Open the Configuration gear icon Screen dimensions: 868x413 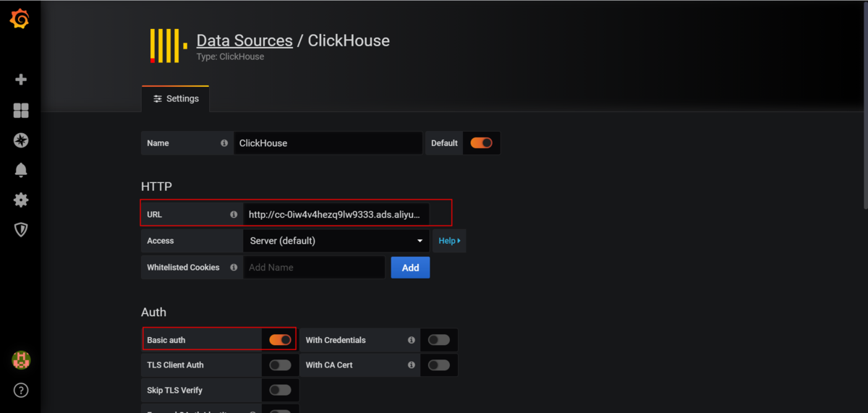click(x=21, y=200)
